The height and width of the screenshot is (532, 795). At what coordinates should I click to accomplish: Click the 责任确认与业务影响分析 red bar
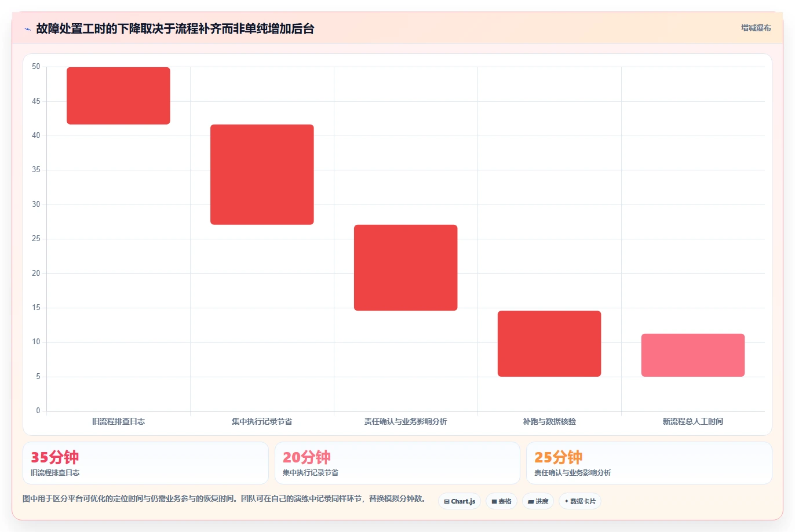(x=406, y=268)
